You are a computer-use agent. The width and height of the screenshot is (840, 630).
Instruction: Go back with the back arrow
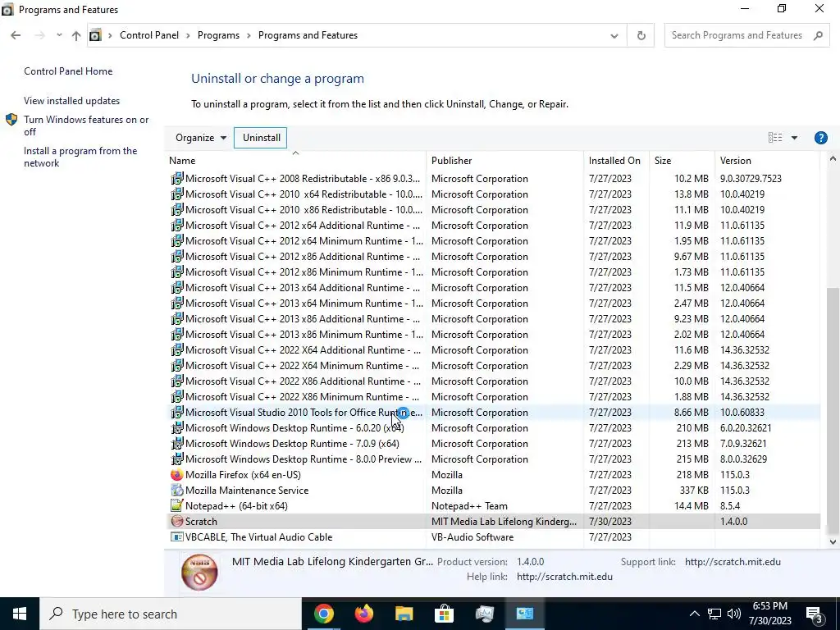click(x=16, y=35)
